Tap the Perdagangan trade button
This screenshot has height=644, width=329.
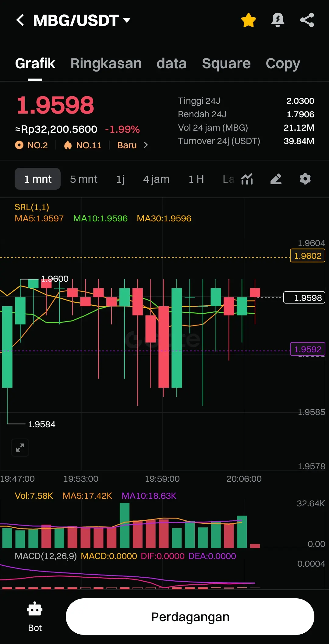pos(190,617)
